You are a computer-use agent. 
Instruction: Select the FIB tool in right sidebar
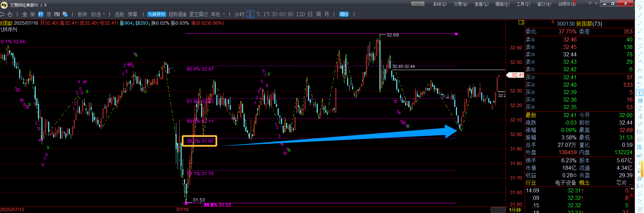pyautogui.click(x=640, y=147)
